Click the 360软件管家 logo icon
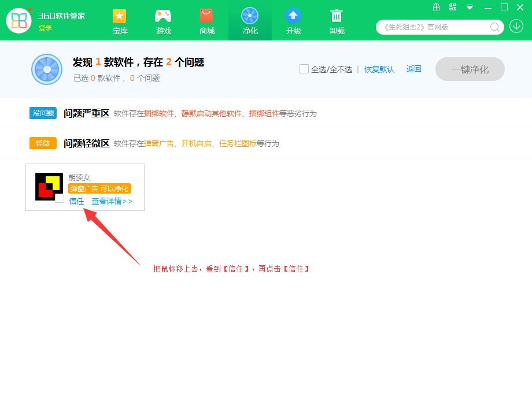 (x=19, y=21)
